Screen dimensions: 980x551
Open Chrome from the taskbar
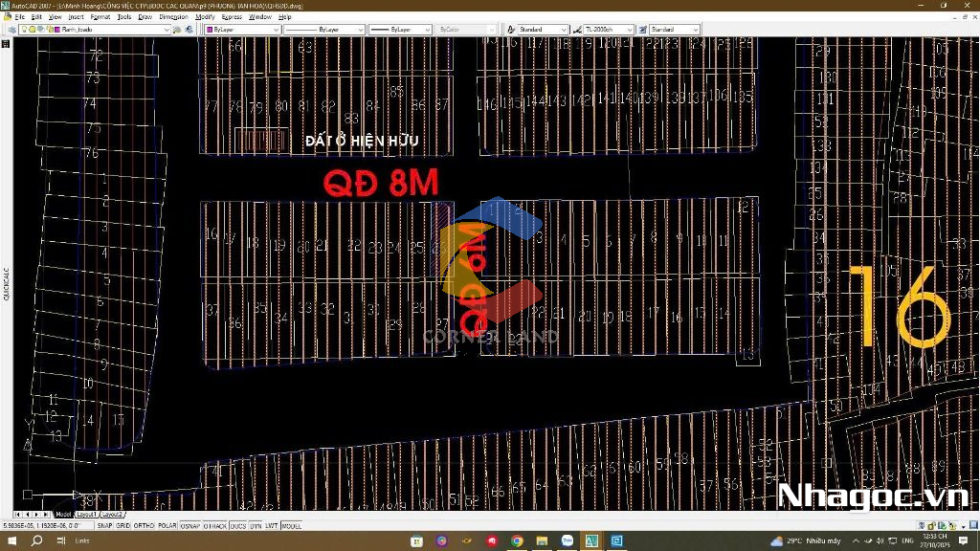pyautogui.click(x=517, y=540)
